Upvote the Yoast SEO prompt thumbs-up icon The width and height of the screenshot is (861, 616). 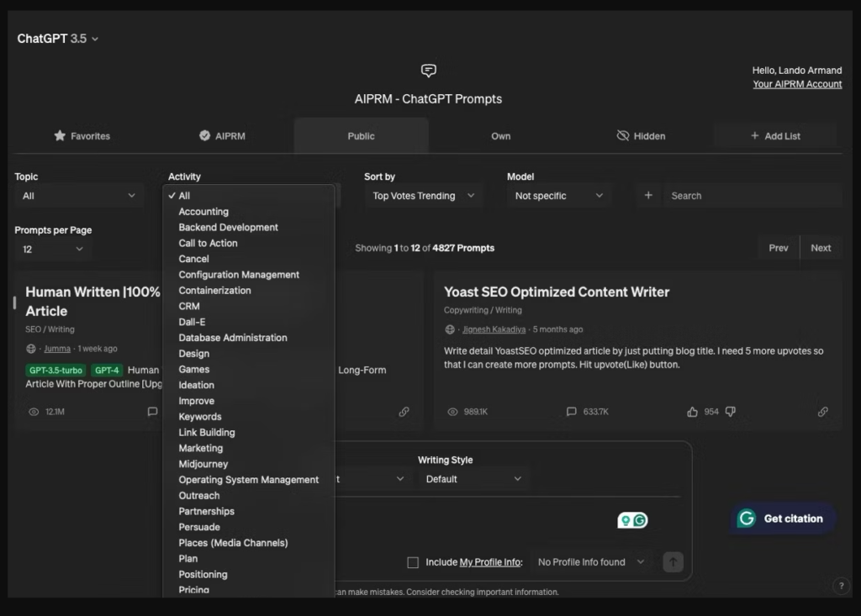[692, 412]
